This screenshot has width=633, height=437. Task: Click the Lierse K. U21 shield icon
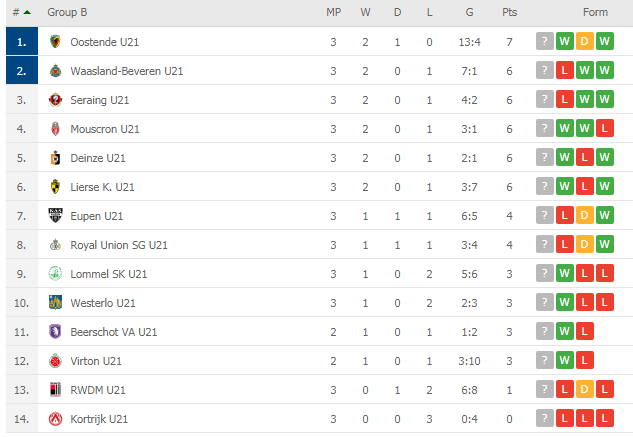click(x=55, y=187)
